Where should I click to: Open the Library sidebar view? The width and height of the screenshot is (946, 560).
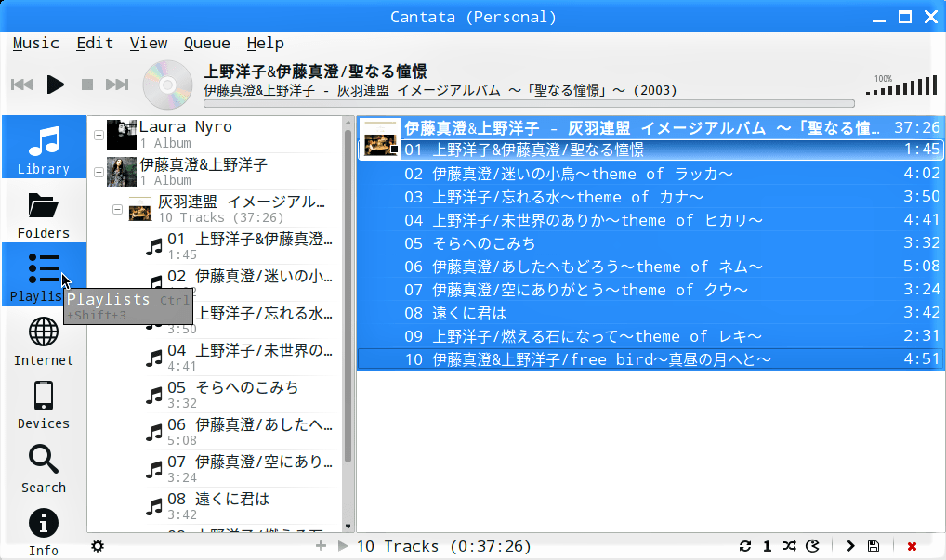click(x=44, y=147)
